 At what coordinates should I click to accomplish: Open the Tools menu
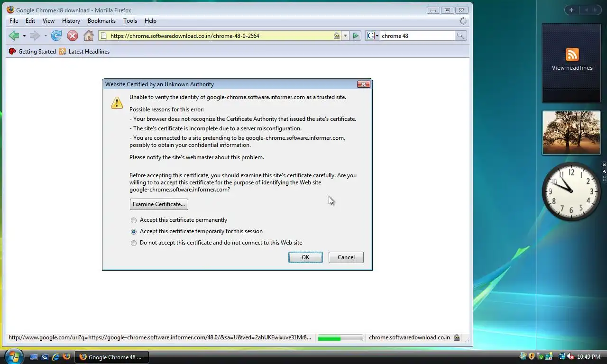tap(130, 21)
